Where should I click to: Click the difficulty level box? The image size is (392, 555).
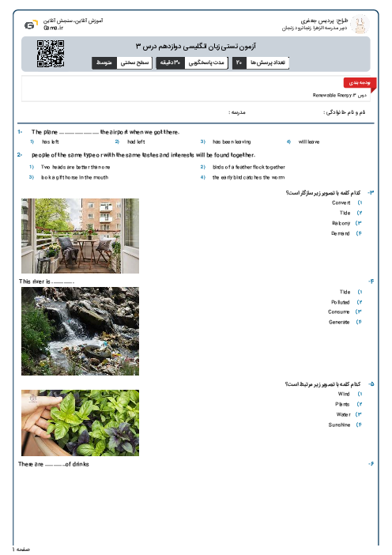[x=122, y=62]
